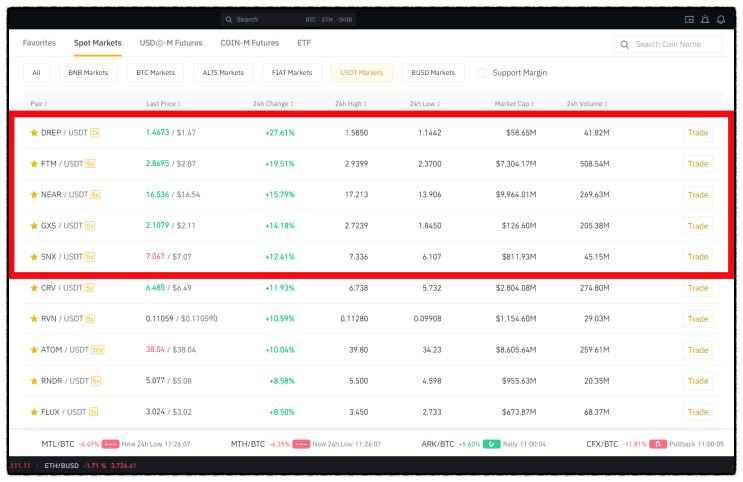Trade the RNDR / USDT pair
Image resolution: width=743 pixels, height=482 pixels.
click(x=698, y=381)
